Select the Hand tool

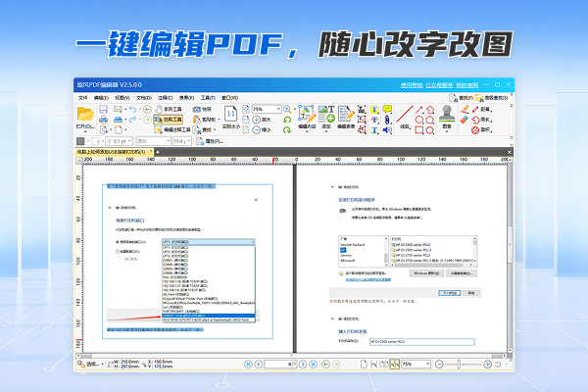click(169, 109)
